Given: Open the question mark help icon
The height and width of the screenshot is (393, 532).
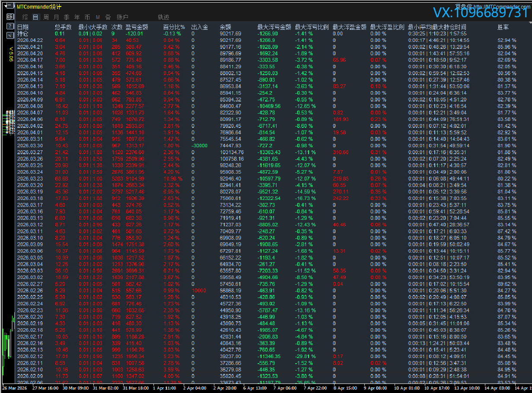Looking at the screenshot, I should click(10, 26).
